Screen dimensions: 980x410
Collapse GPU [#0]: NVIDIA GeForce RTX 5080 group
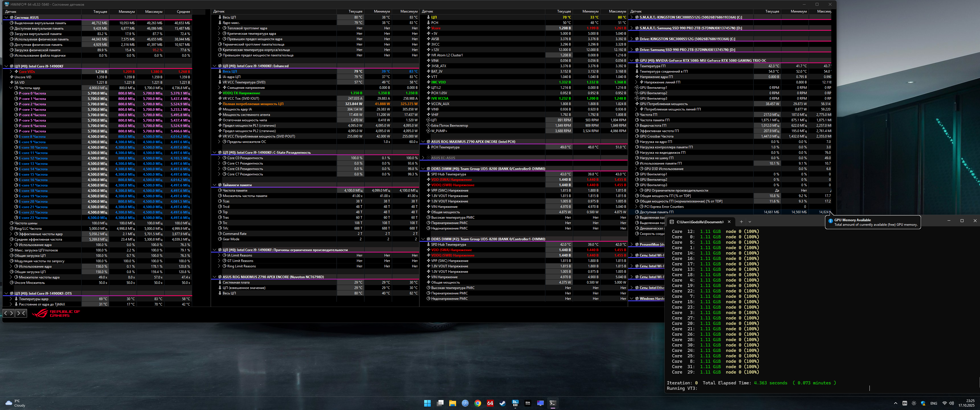point(632,60)
